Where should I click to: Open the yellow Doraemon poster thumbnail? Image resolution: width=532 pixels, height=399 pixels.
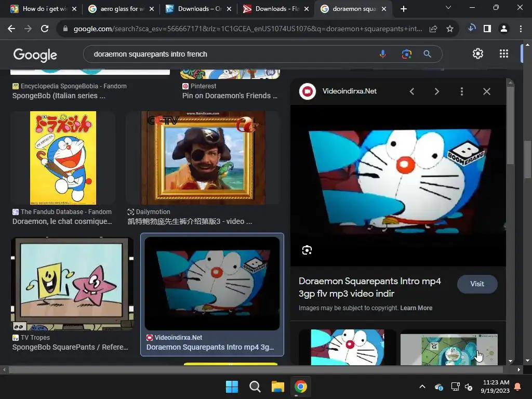[63, 158]
